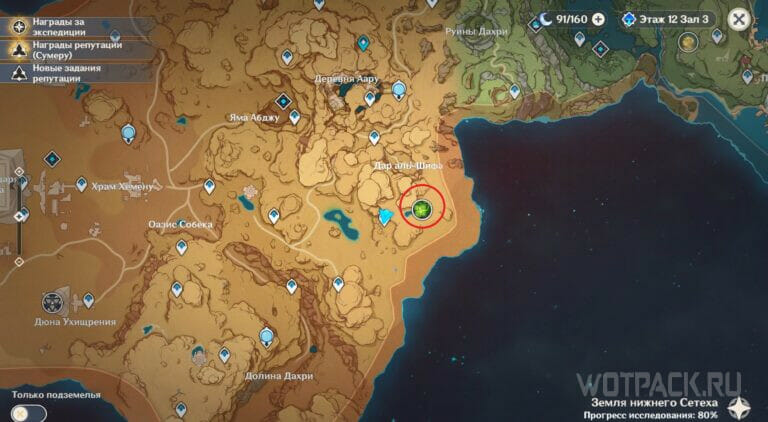Select the domain icon near Яма Абджу
768x422 pixels.
point(284,101)
